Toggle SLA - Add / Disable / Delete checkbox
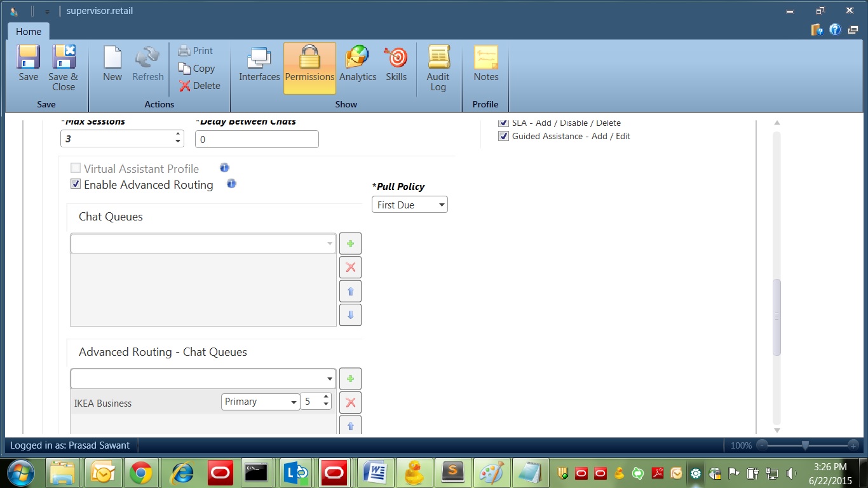 tap(503, 123)
